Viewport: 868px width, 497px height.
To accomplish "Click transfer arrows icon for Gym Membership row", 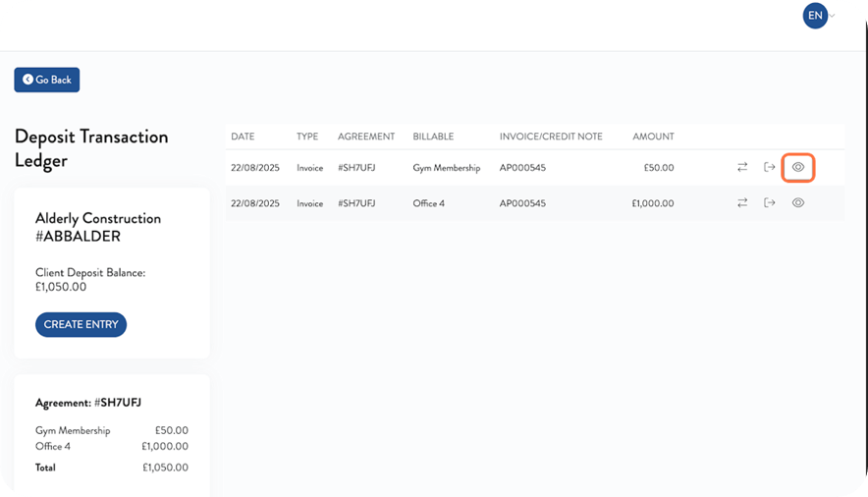I will (x=742, y=168).
